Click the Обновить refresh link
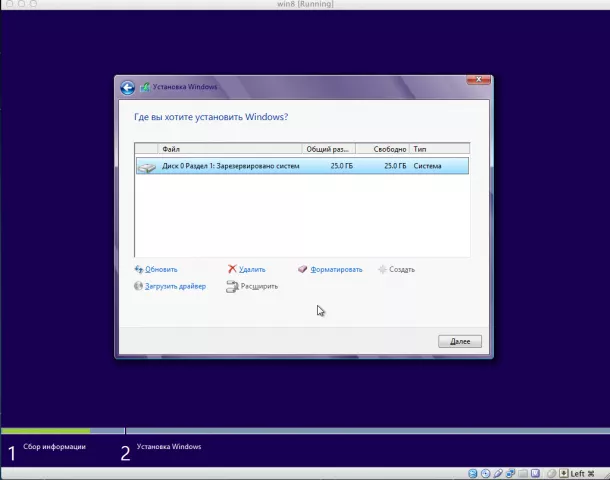 (x=160, y=269)
